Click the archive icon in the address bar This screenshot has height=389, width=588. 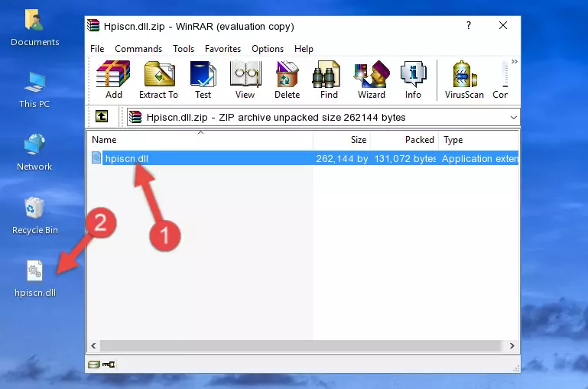click(x=135, y=117)
